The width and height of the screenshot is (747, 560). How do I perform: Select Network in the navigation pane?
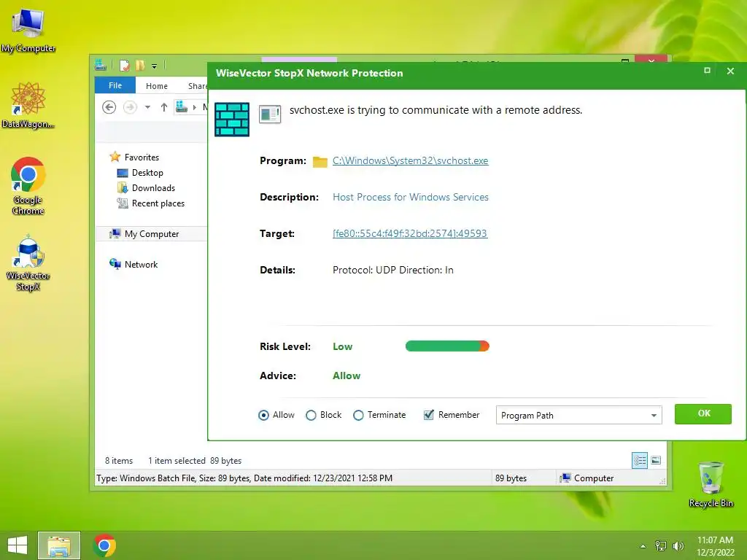coord(134,264)
